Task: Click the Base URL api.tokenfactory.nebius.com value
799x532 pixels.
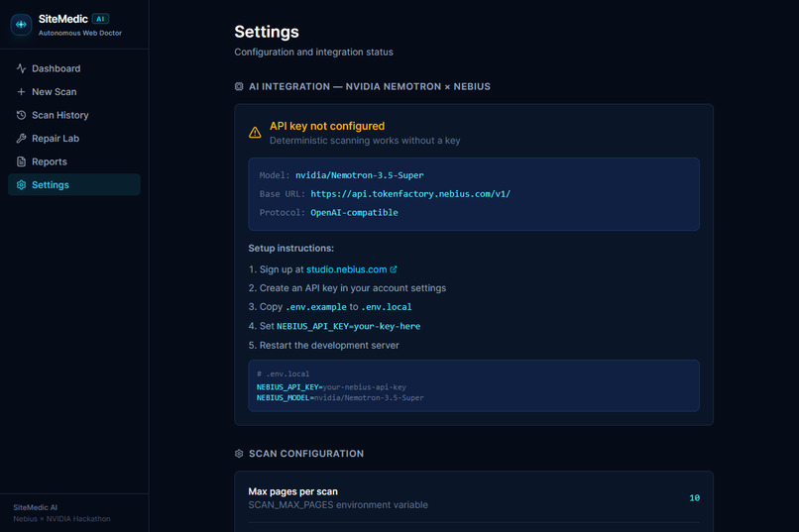Action: [410, 194]
